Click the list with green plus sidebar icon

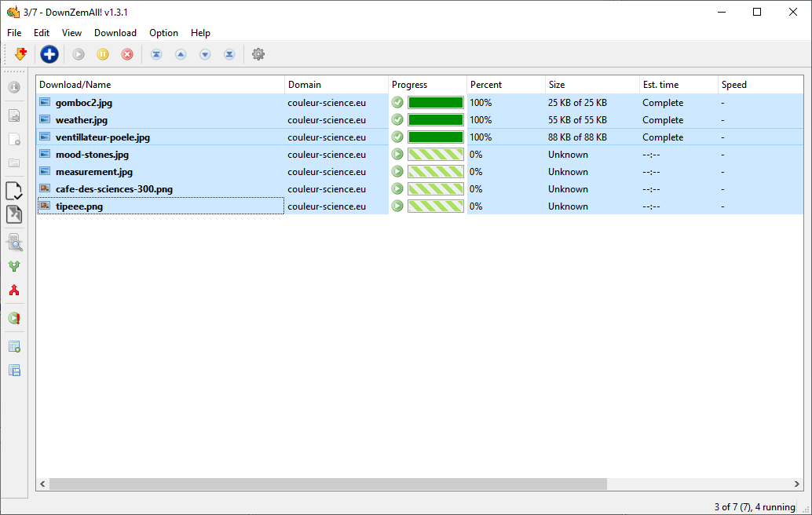tap(14, 347)
